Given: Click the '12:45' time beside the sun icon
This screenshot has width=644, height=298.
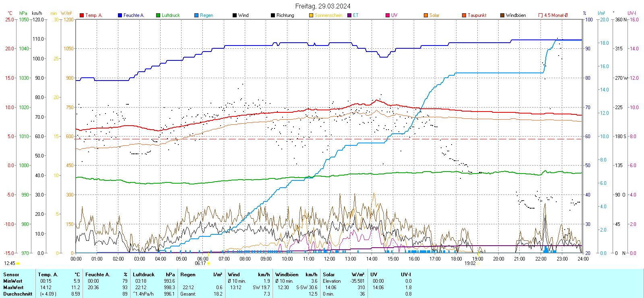Looking at the screenshot, I should click(x=10, y=263).
